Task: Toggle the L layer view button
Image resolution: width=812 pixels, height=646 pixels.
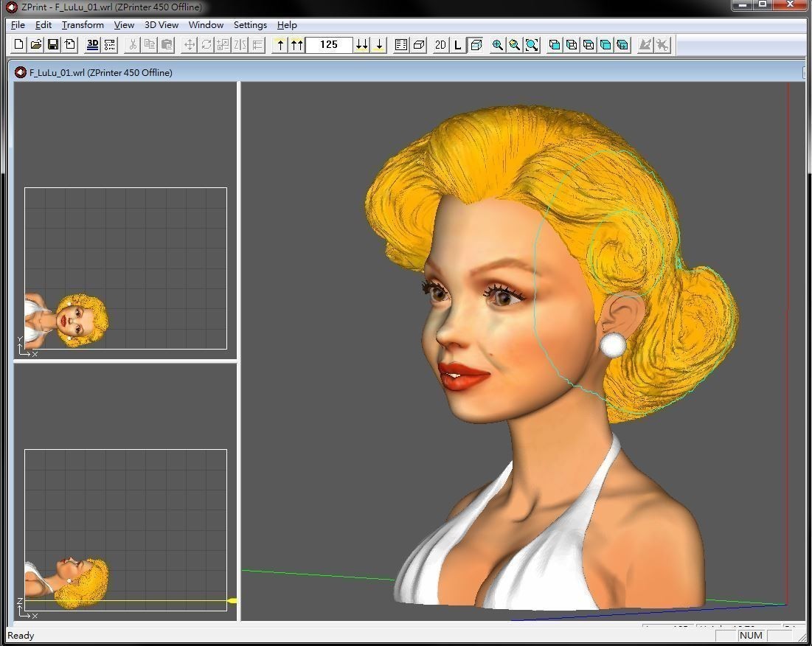Action: (457, 45)
